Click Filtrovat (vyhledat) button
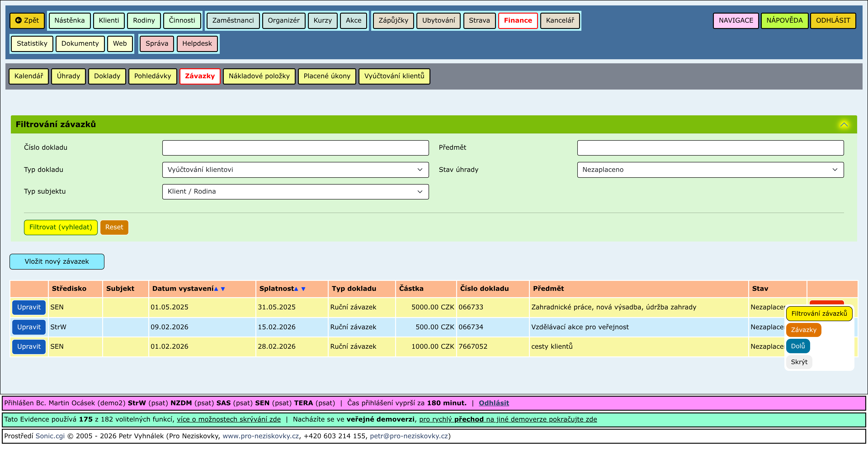 pos(61,227)
